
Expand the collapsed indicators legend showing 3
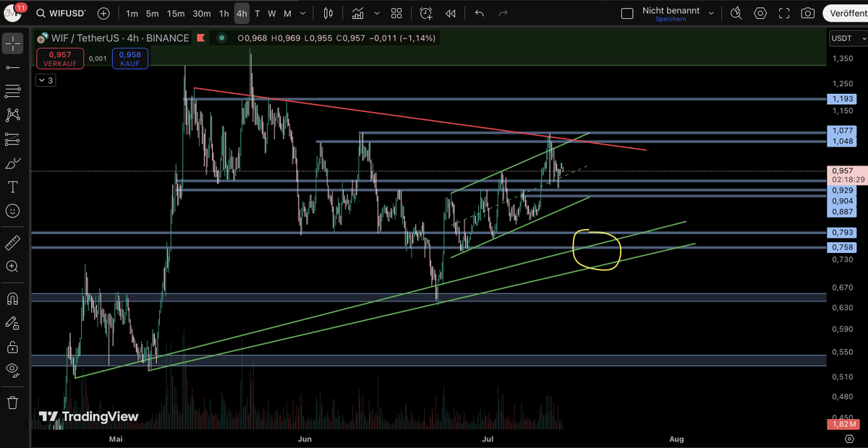(46, 80)
